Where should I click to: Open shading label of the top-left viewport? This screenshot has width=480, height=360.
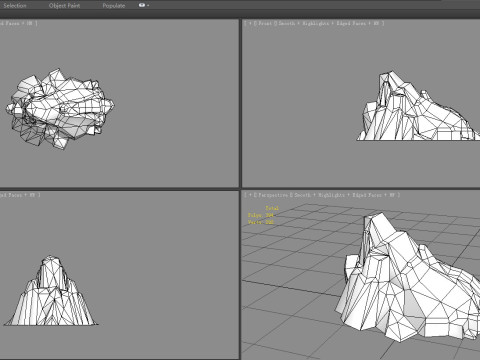point(18,23)
